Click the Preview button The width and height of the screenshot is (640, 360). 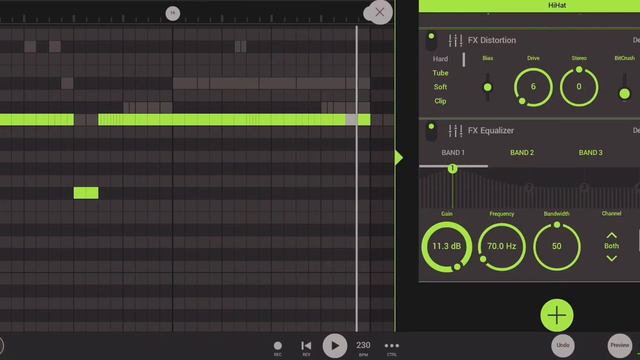tap(620, 345)
